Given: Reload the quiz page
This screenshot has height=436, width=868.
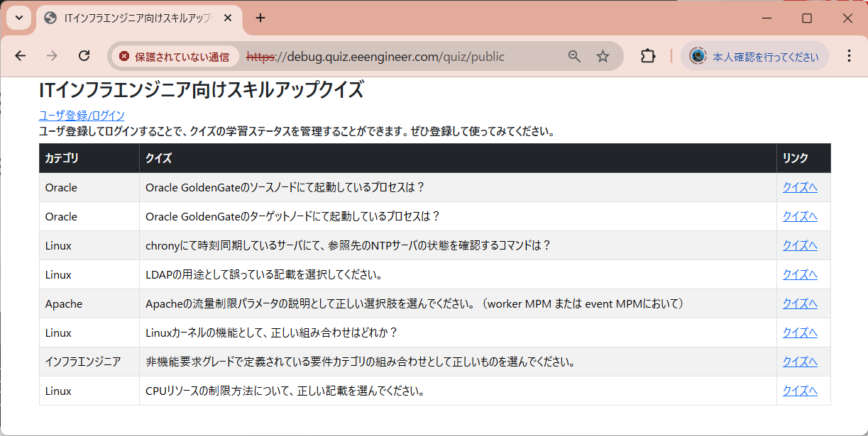Looking at the screenshot, I should pyautogui.click(x=84, y=55).
